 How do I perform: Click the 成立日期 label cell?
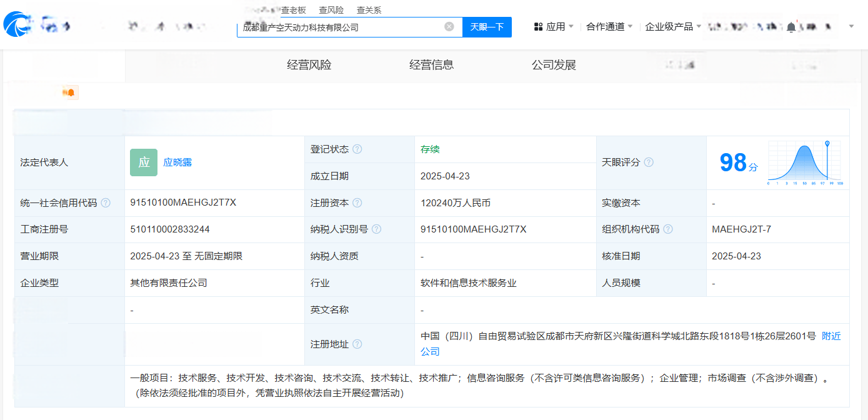[359, 176]
